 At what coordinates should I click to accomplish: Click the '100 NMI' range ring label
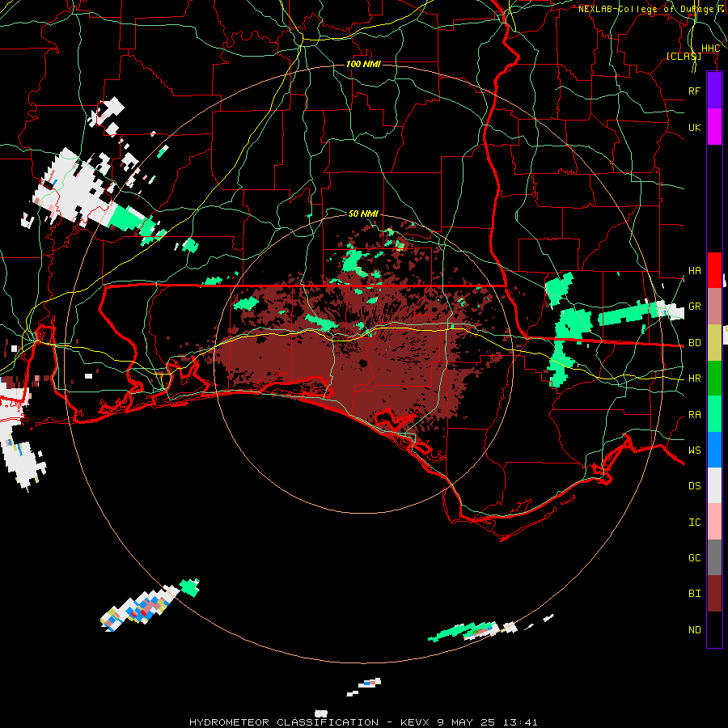click(363, 64)
